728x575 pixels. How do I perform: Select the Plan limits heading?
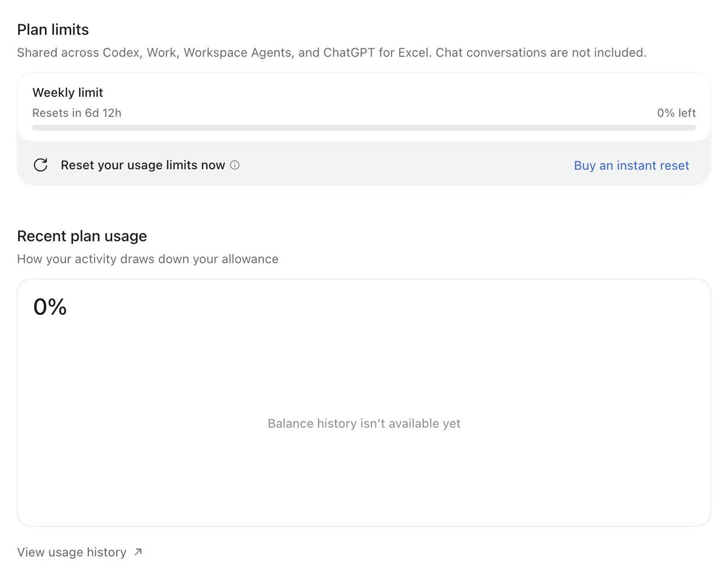[x=53, y=30]
